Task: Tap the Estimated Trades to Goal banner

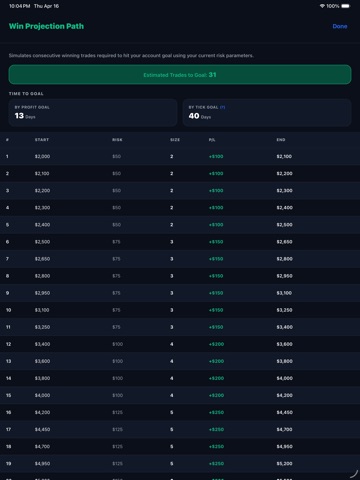Action: point(180,75)
